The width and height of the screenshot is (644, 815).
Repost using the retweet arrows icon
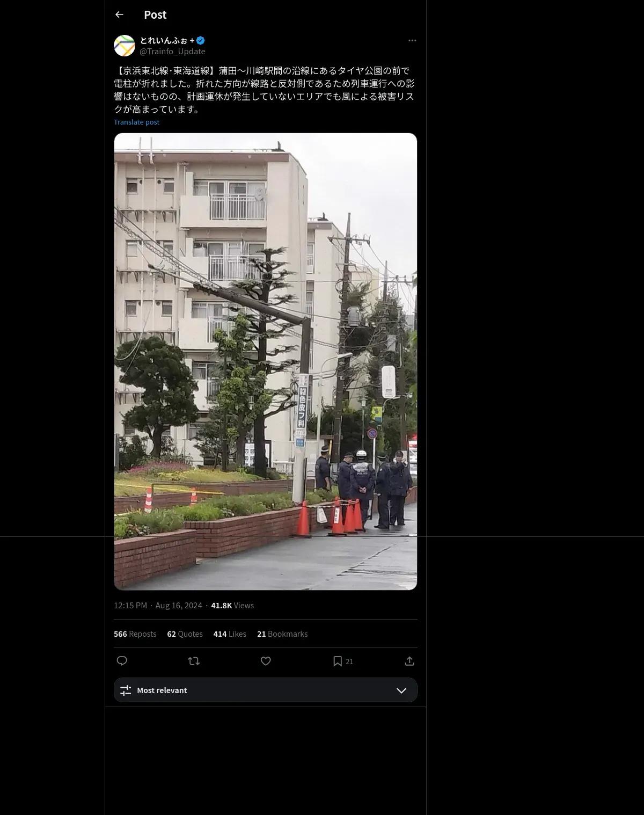(x=194, y=661)
